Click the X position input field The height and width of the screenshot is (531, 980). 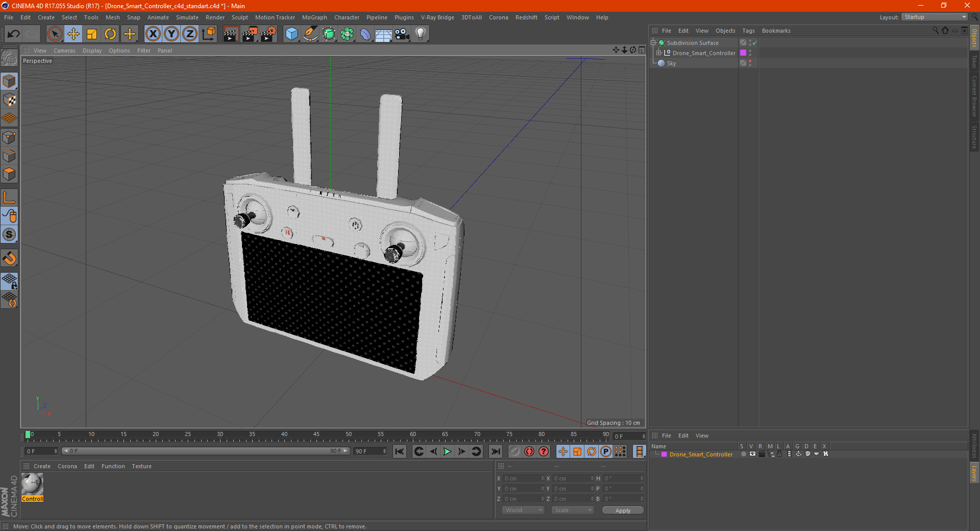click(x=523, y=478)
